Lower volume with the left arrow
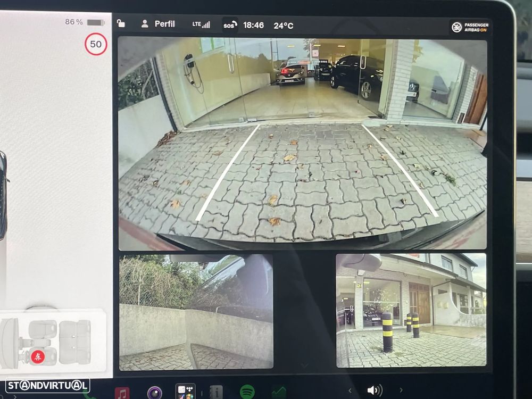Viewport: 532px width, 399px height. coord(350,390)
